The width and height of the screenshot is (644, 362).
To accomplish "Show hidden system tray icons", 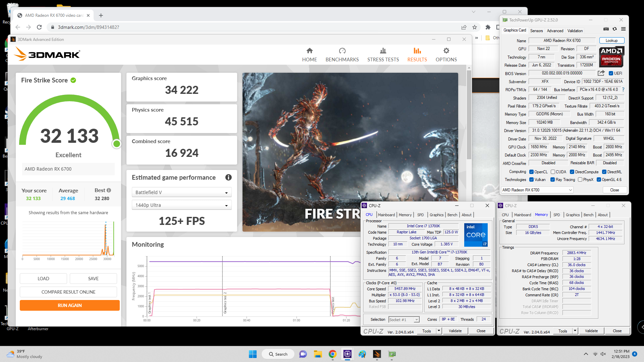I will point(586,354).
